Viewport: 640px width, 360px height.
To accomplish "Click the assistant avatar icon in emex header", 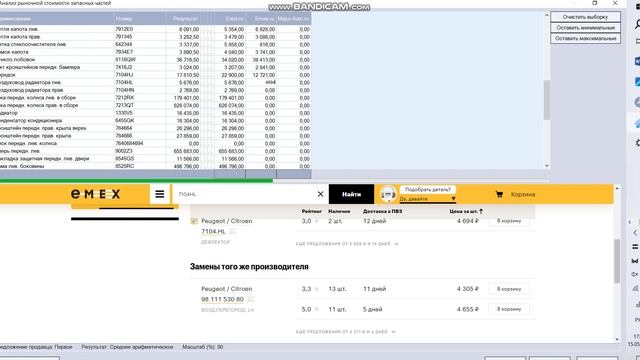I will (388, 194).
